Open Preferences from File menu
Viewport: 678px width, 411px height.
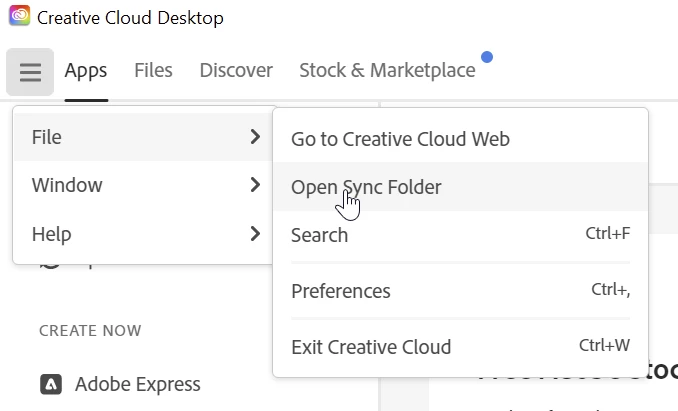(x=461, y=291)
